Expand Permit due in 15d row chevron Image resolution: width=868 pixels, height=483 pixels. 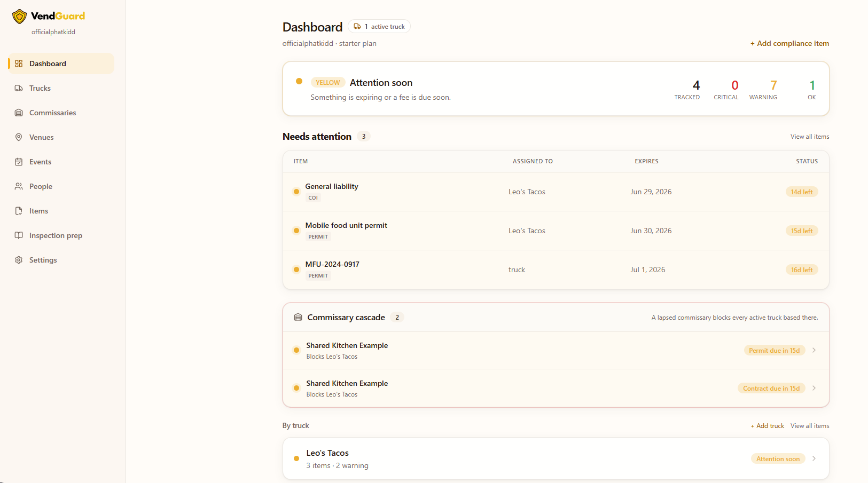pos(814,350)
